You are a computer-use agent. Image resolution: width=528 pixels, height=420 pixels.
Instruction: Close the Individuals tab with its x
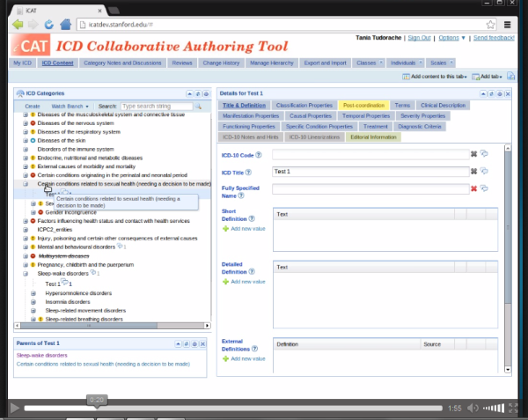tap(421, 62)
